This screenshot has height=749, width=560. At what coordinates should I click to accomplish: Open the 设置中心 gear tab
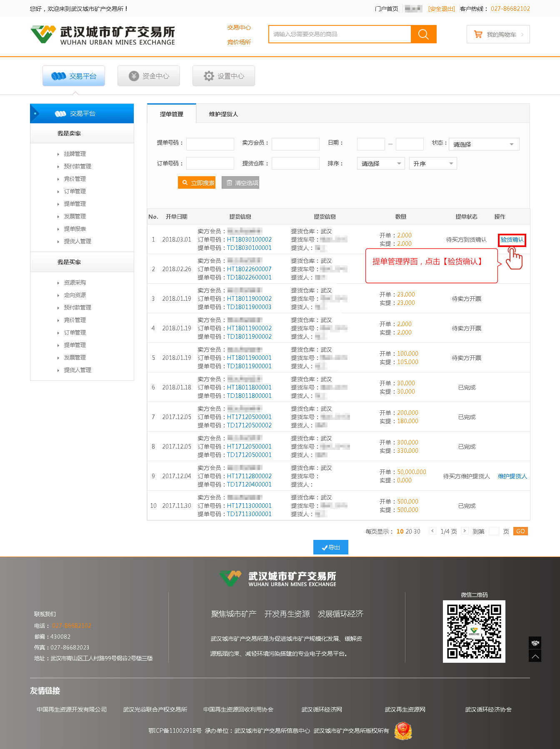(x=224, y=76)
